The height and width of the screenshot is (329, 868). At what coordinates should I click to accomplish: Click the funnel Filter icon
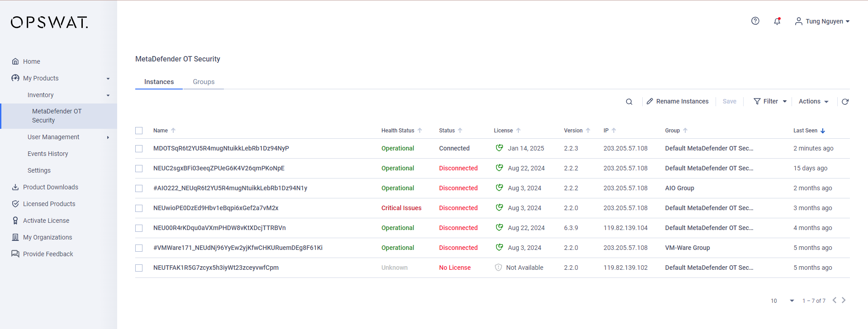click(x=757, y=101)
